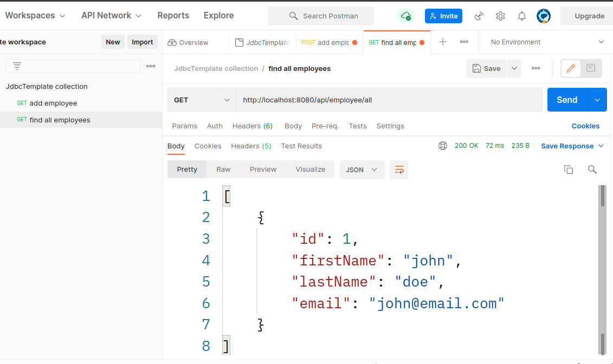Open the request Settings tab
Image resolution: width=613 pixels, height=364 pixels.
[x=390, y=126]
